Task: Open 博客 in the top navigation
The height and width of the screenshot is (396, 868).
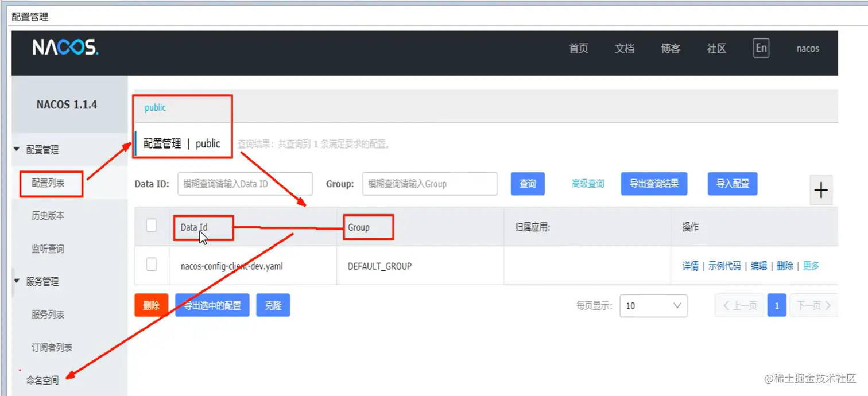Action: click(x=671, y=48)
